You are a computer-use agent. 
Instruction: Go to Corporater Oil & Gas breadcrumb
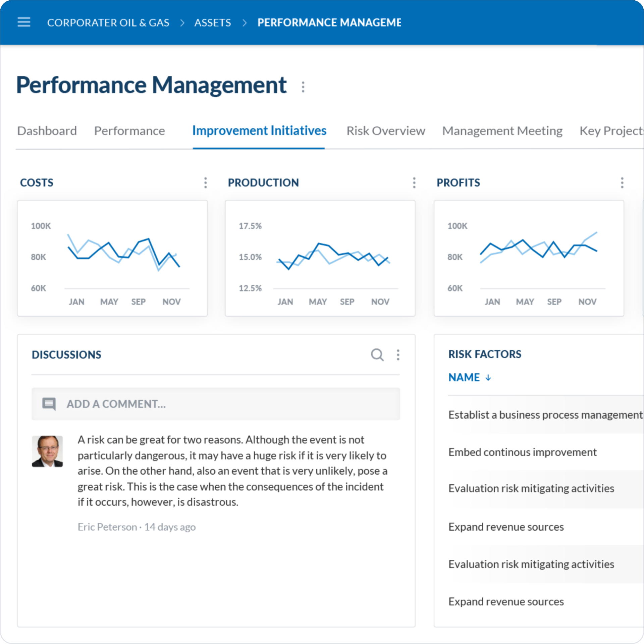108,22
